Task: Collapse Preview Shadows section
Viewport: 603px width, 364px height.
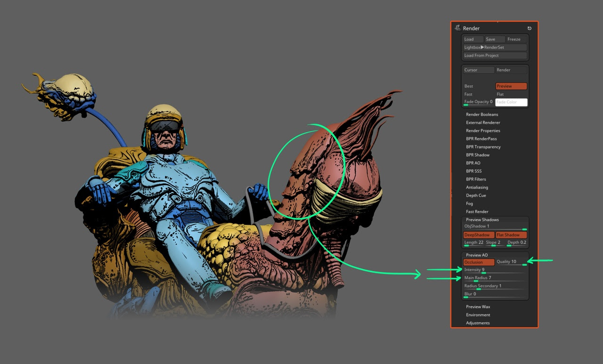Action: pos(482,220)
